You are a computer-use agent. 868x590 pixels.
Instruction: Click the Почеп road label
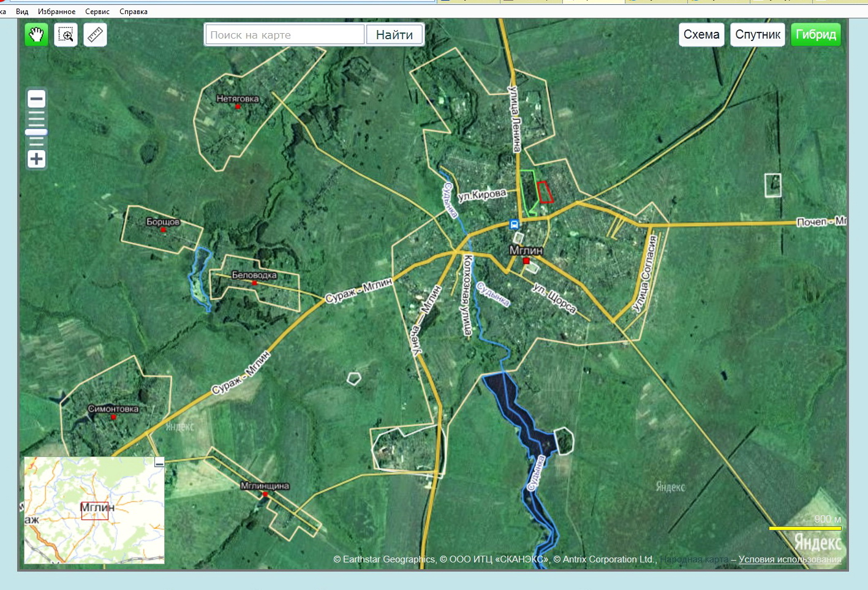(x=821, y=221)
